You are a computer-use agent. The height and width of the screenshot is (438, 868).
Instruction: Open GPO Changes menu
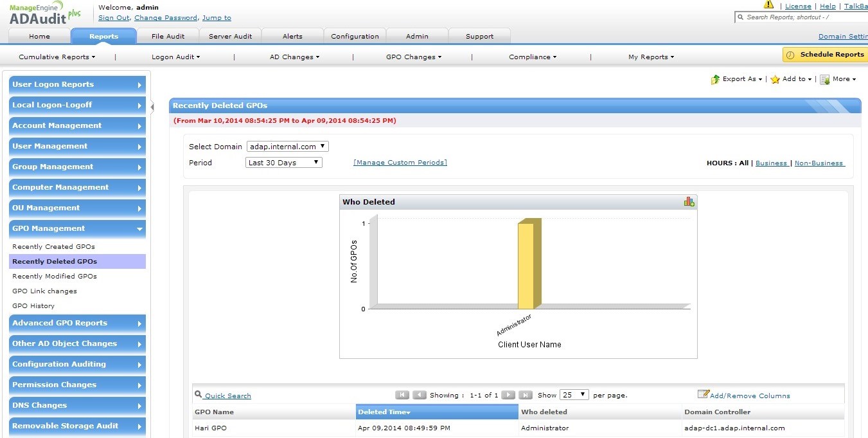(x=414, y=57)
